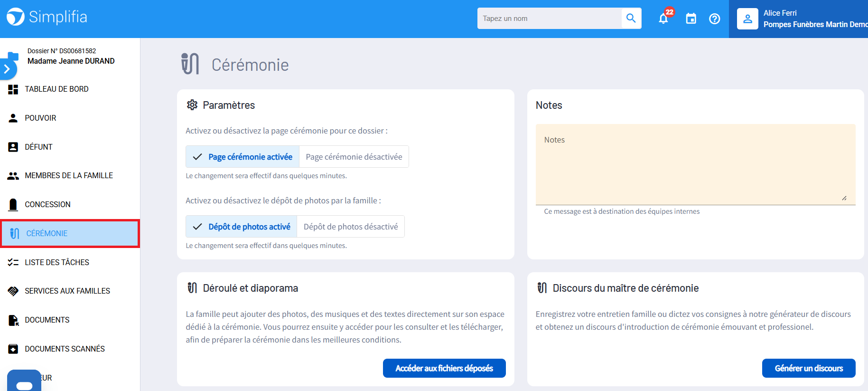Focus the Tapez un nom search field
This screenshot has height=391, width=868.
click(549, 19)
